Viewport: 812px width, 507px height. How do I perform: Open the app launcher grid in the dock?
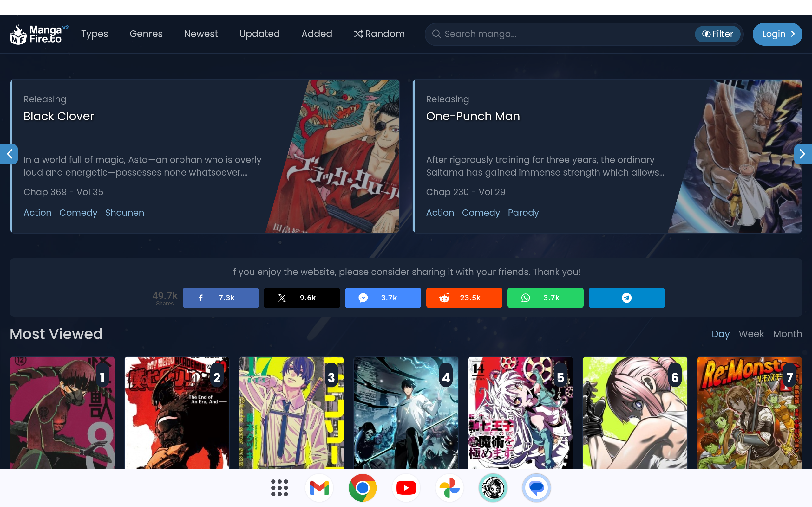pyautogui.click(x=279, y=488)
